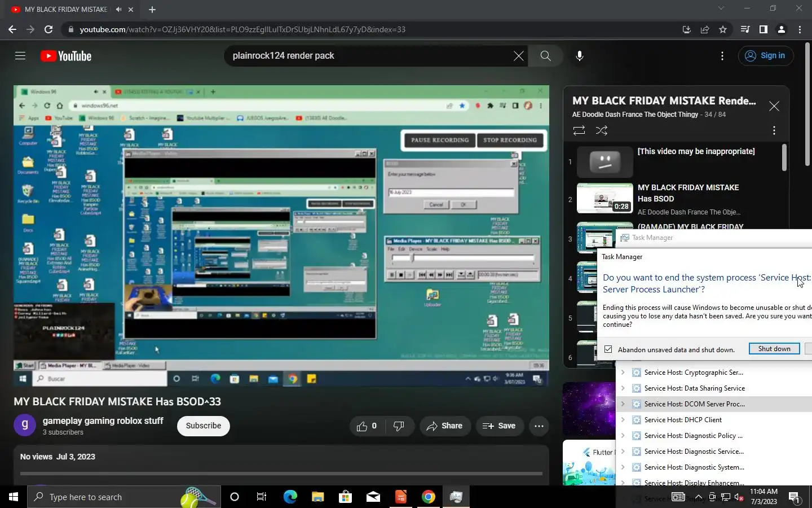The width and height of the screenshot is (812, 508).
Task: Expand Service Host: Cryptographic Services row
Action: pos(623,373)
